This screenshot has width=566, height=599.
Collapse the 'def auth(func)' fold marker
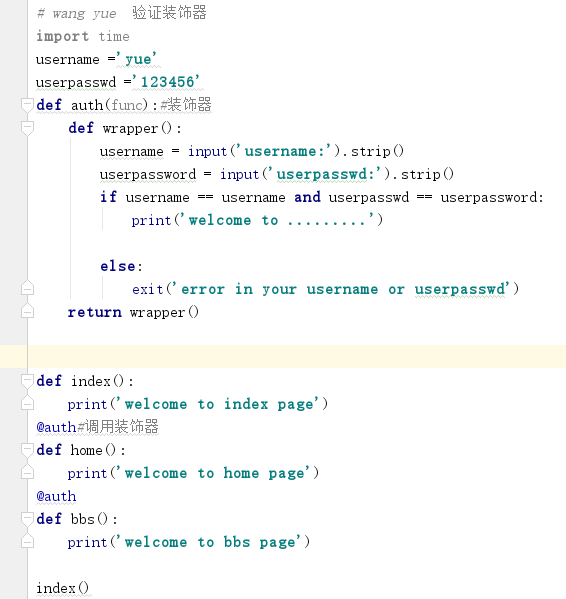click(x=27, y=105)
